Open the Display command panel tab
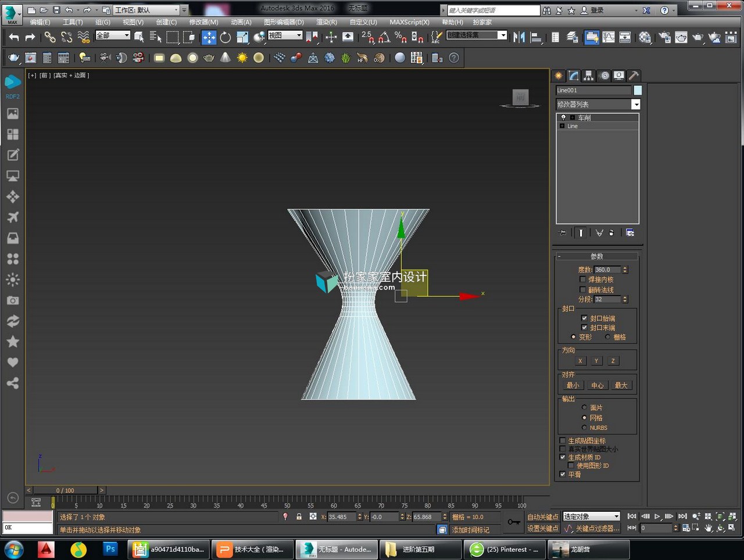 pos(619,76)
